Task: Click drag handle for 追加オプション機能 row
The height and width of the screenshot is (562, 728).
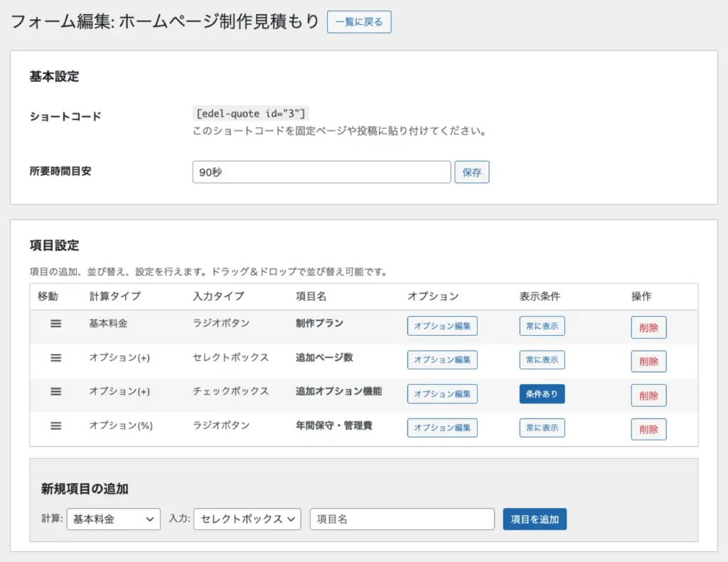Action: (56, 391)
